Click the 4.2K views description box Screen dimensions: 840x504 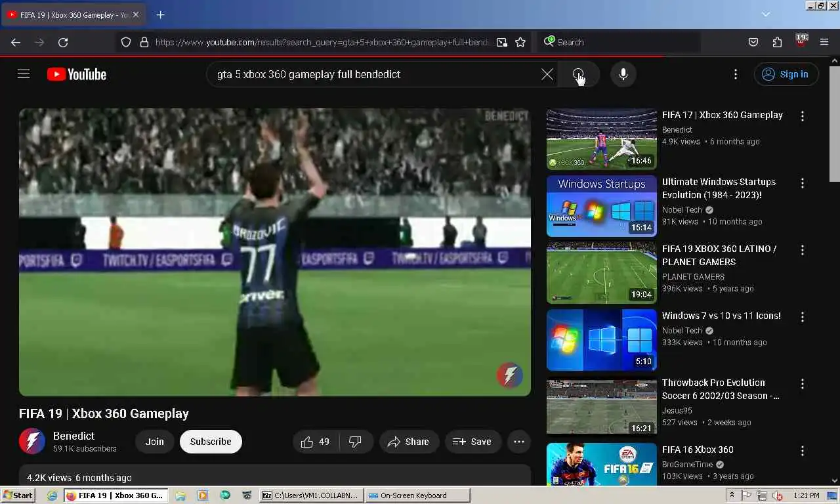click(274, 476)
